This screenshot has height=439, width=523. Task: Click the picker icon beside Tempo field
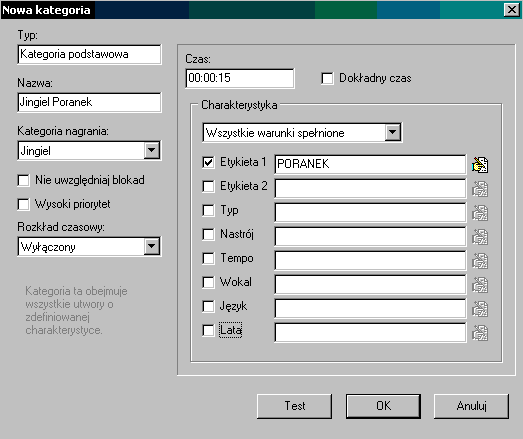tap(480, 261)
